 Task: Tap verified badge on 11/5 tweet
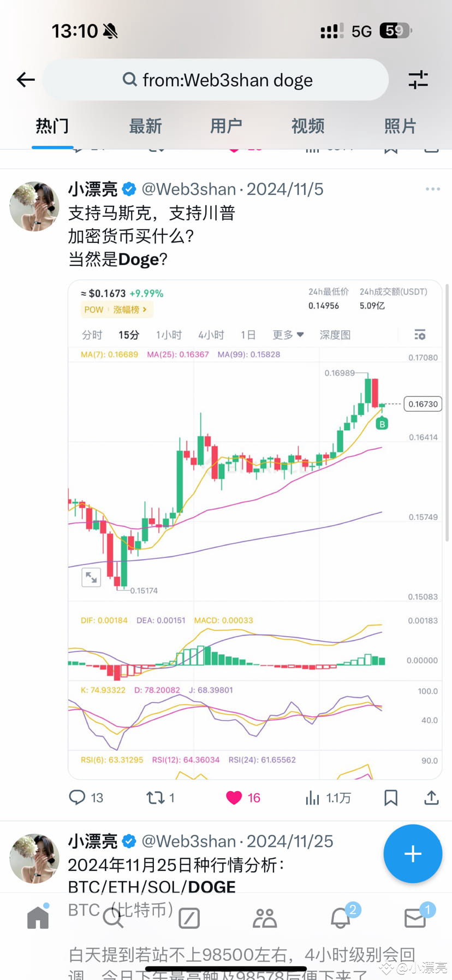(x=129, y=189)
